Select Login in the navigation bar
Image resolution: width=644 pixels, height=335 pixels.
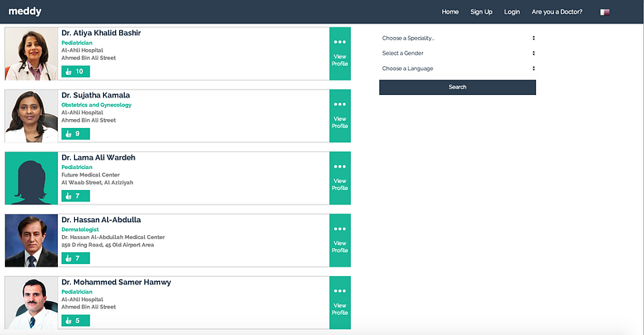point(512,12)
